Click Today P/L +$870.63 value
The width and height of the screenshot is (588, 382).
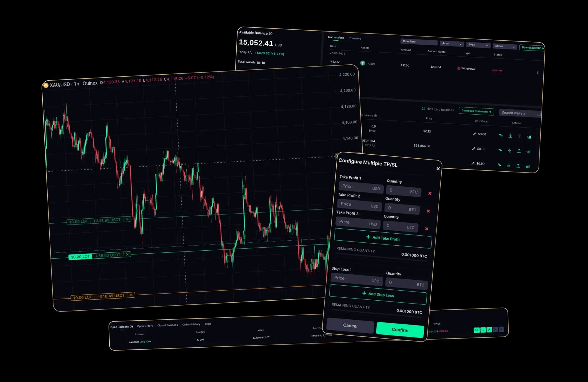click(269, 53)
